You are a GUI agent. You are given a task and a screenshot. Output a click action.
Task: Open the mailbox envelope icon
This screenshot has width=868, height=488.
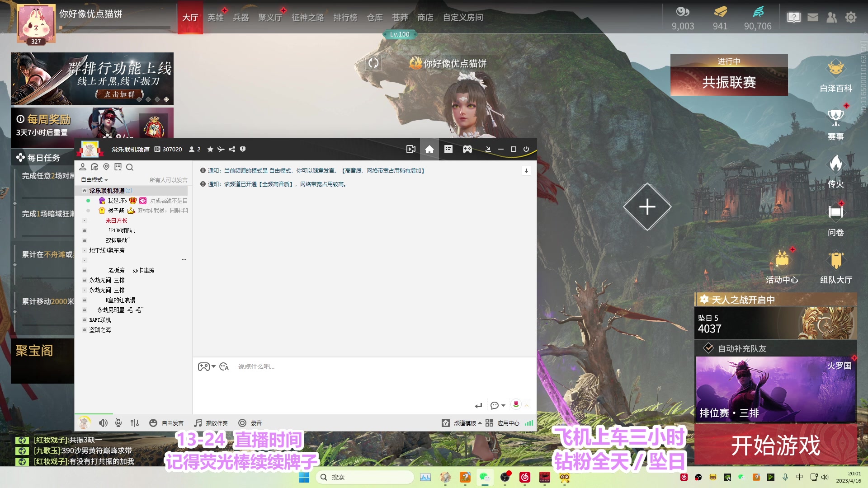coord(813,17)
